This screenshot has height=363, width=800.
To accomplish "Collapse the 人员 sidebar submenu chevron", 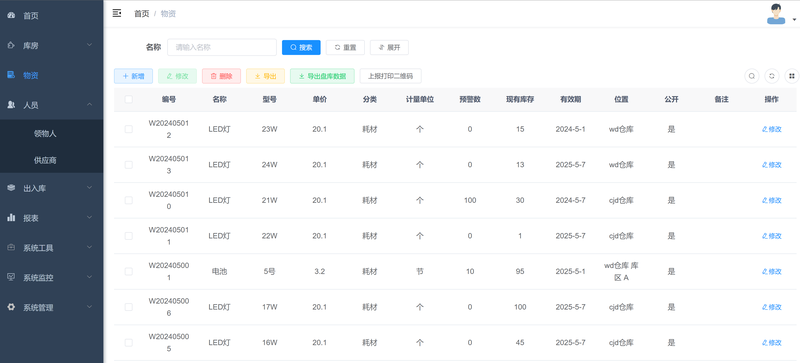I will click(x=89, y=105).
